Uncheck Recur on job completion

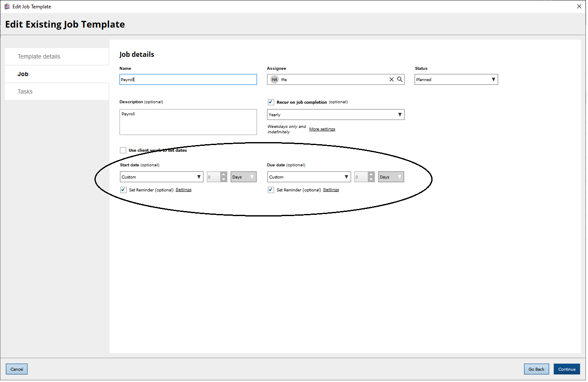(x=271, y=102)
